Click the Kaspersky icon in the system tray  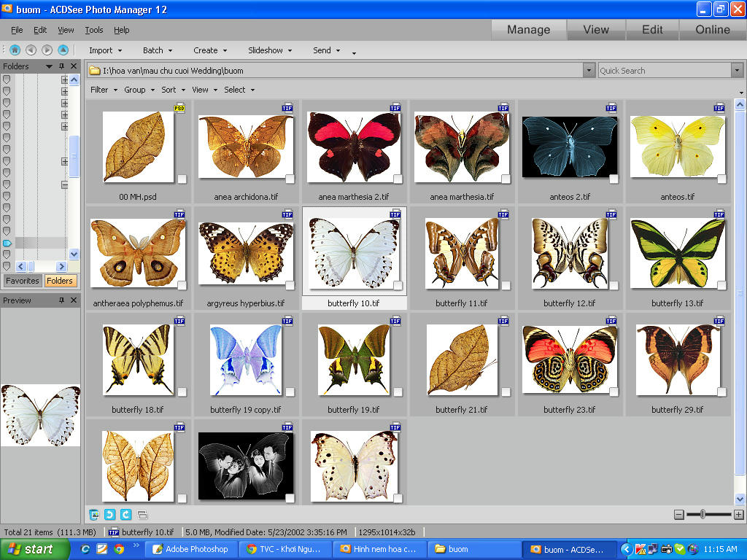tap(640, 549)
